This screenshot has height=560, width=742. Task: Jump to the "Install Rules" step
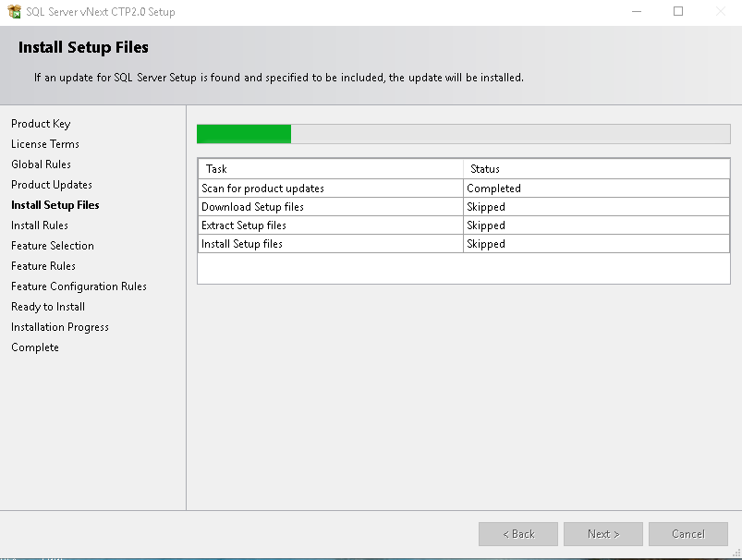click(39, 225)
